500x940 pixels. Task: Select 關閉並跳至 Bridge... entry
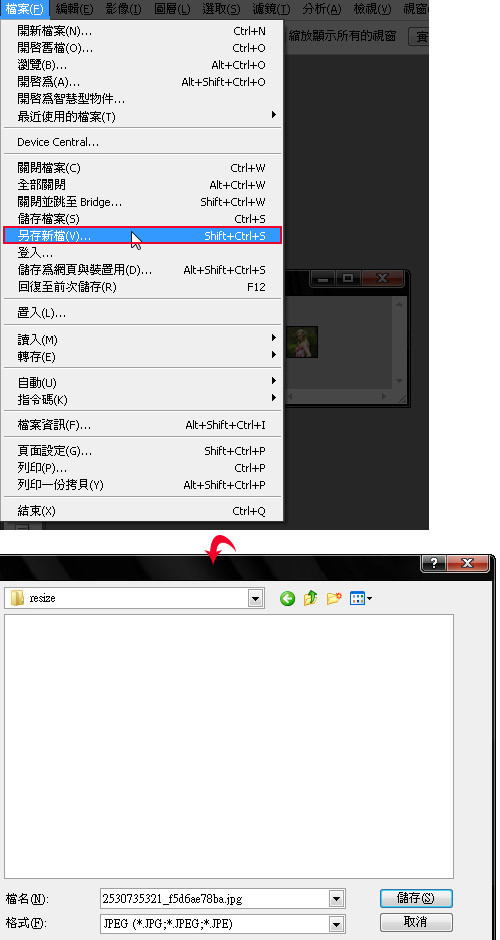pyautogui.click(x=142, y=202)
